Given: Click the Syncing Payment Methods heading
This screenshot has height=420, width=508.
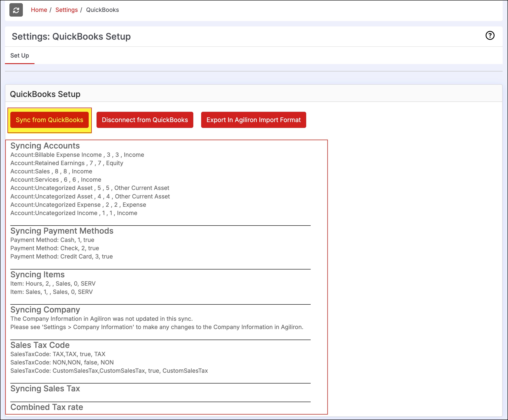Looking at the screenshot, I should (x=62, y=231).
